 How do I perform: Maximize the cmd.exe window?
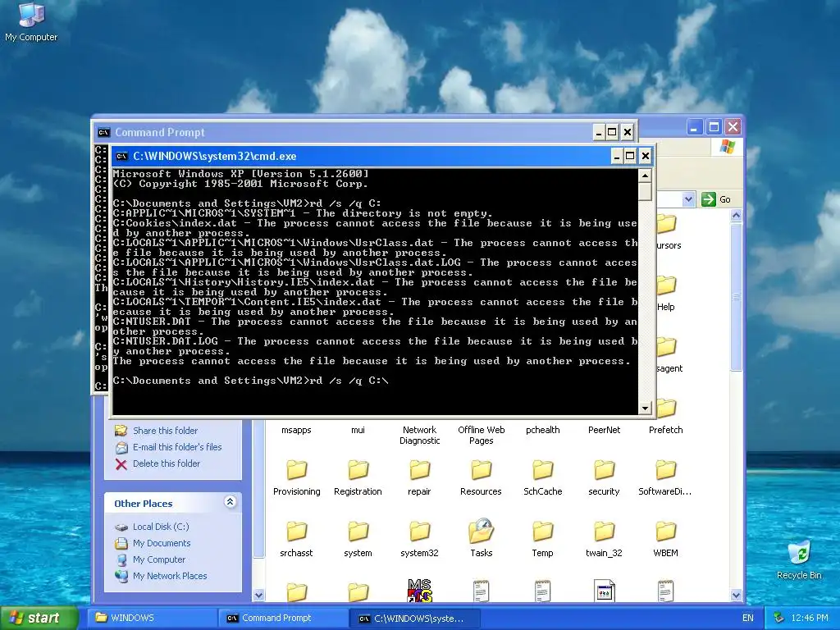(x=631, y=157)
